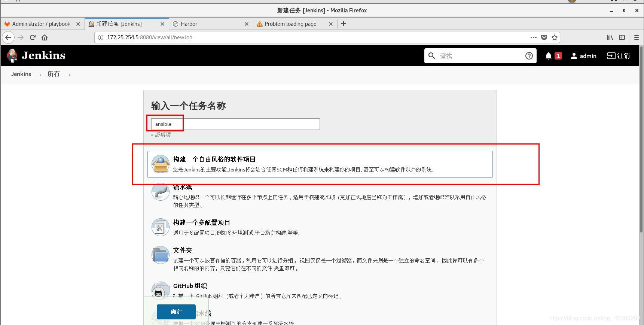This screenshot has height=325, width=644.
Task: Bookmark this page with the star icon
Action: pyautogui.click(x=555, y=37)
